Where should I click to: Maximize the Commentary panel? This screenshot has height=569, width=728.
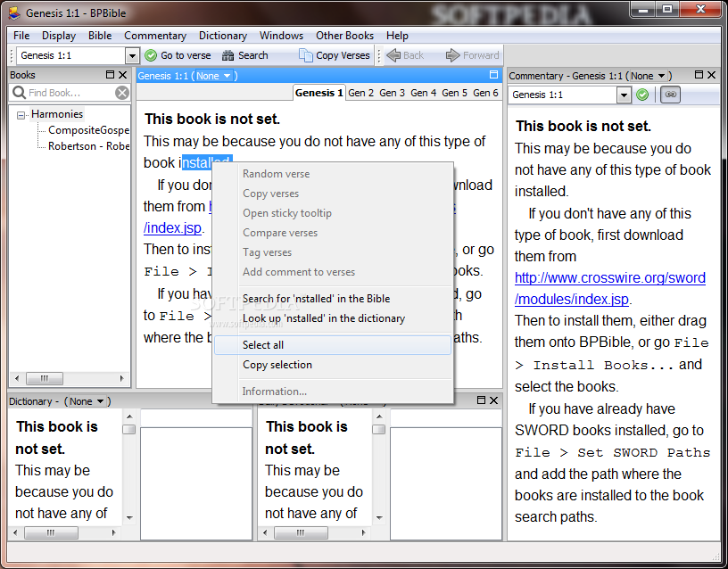click(699, 75)
